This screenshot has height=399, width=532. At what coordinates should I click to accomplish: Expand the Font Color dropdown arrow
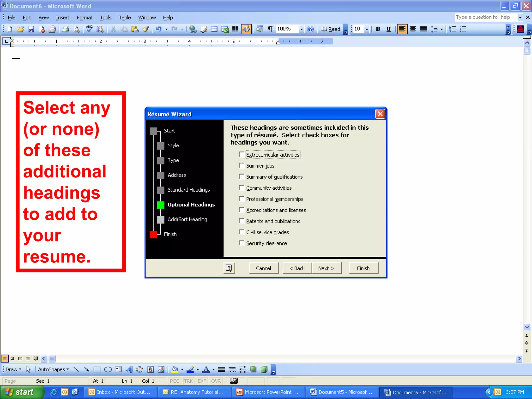click(x=214, y=369)
